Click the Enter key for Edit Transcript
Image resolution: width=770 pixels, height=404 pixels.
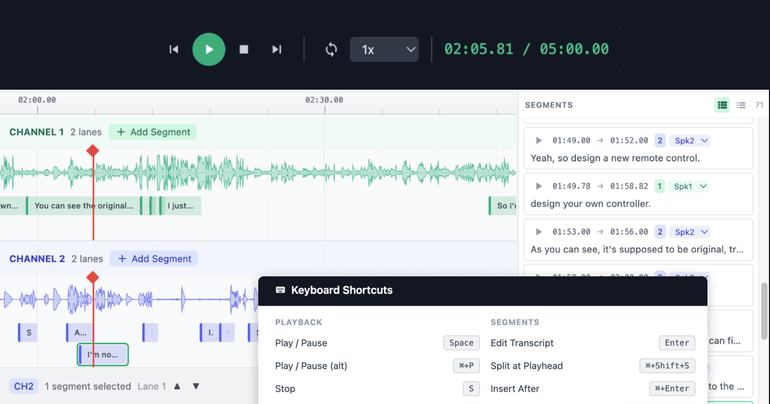click(677, 343)
